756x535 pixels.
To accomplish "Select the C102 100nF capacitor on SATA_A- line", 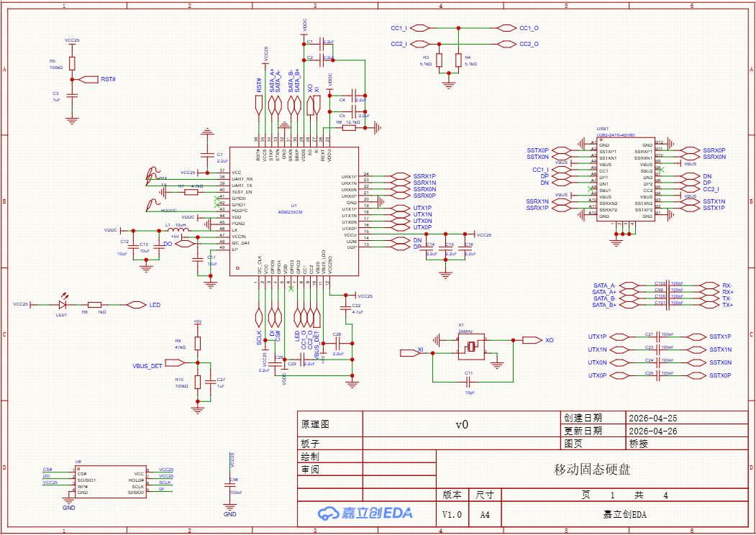I will point(668,285).
